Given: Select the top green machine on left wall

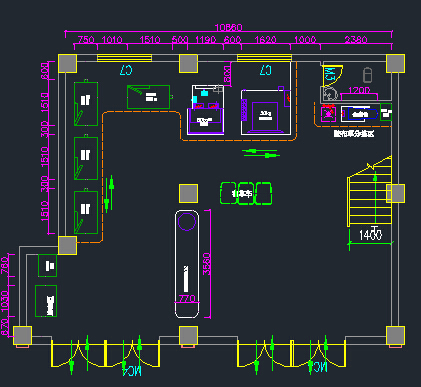Looking at the screenshot, I should coord(86,104).
